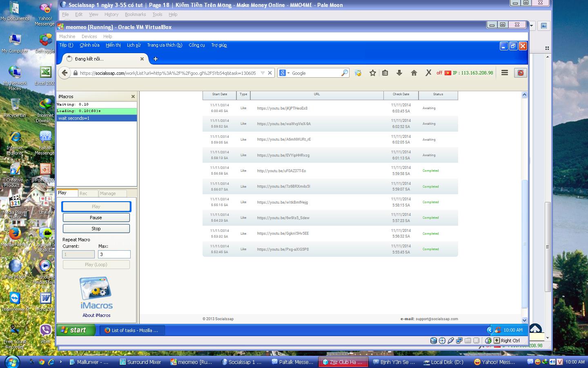Click the Vietnam flag IP indicator
Image resolution: width=588 pixels, height=368 pixels.
click(x=448, y=73)
